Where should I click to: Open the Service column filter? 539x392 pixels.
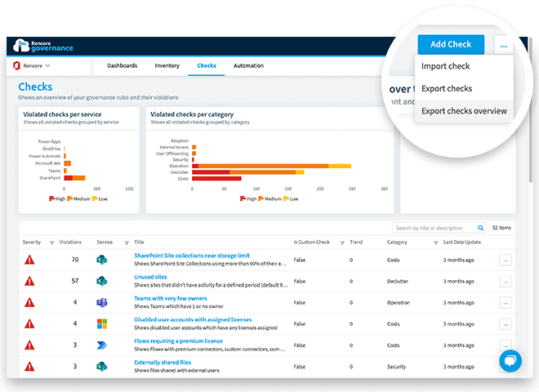tap(127, 243)
